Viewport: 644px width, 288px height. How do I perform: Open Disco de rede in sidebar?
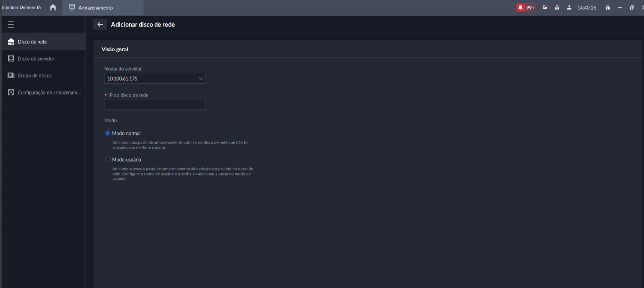(x=32, y=42)
